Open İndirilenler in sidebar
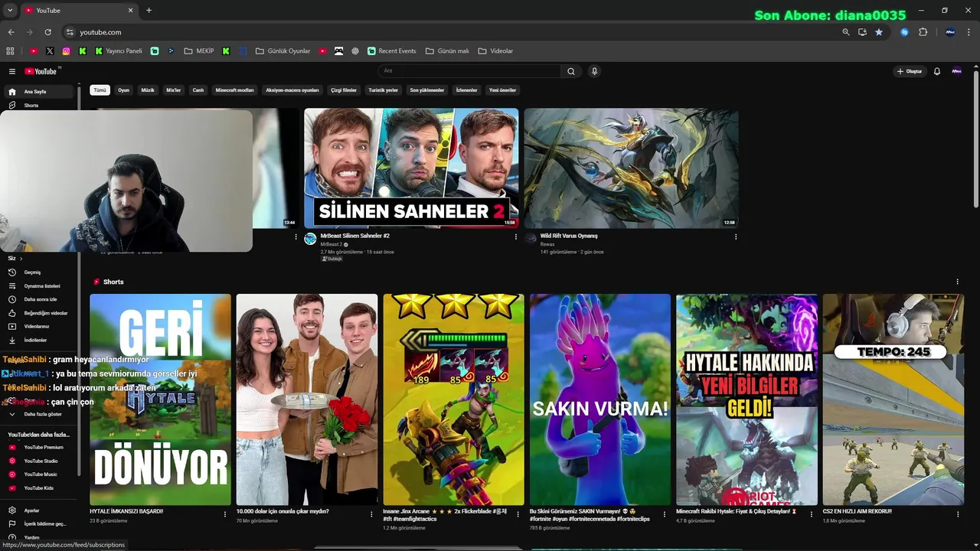The height and width of the screenshot is (551, 980). (x=41, y=340)
